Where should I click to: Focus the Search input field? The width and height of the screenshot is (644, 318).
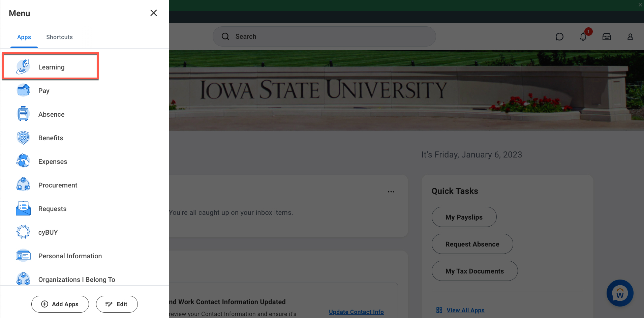(324, 36)
